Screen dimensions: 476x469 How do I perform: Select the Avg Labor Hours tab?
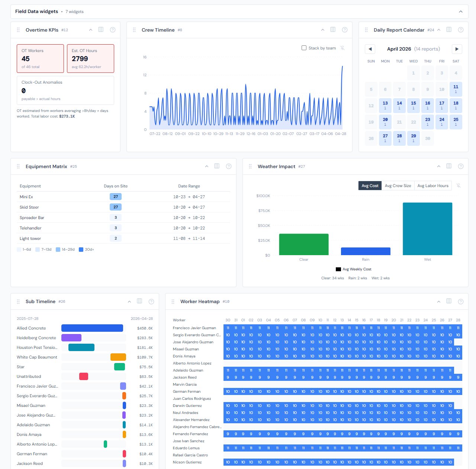click(433, 186)
